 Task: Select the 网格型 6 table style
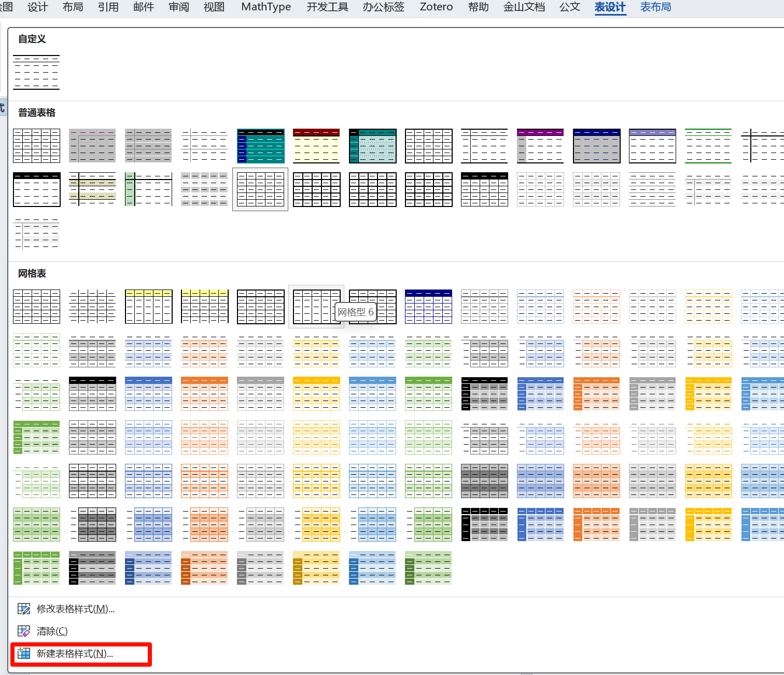pos(316,307)
